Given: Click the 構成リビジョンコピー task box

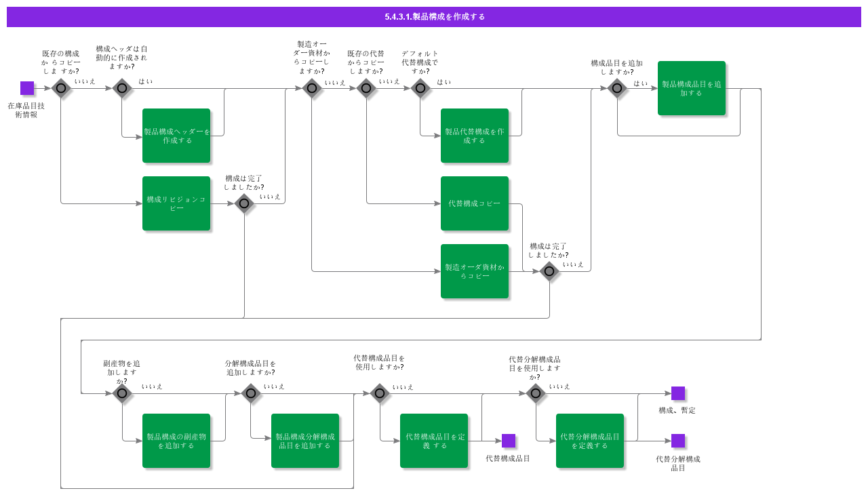Looking at the screenshot, I should click(x=176, y=203).
